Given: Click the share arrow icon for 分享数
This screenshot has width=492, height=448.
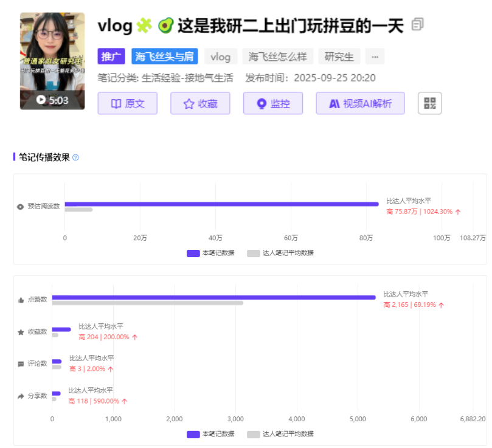Looking at the screenshot, I should point(21,396).
